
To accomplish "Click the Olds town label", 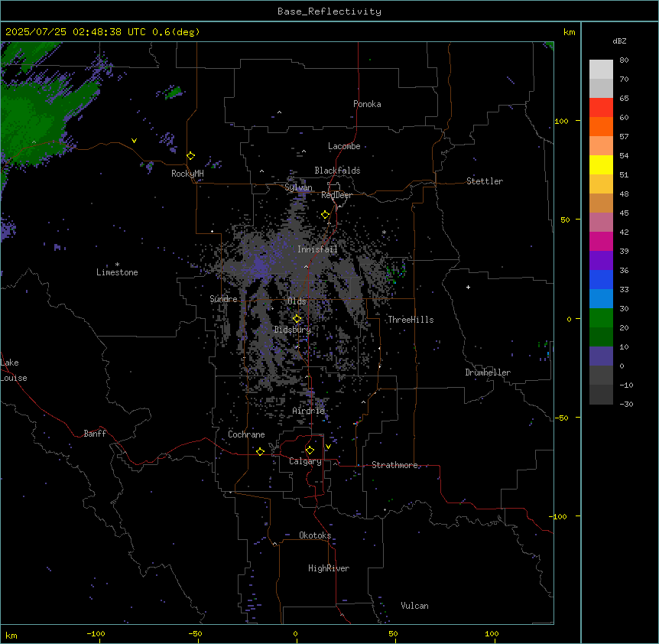I will pos(297,301).
